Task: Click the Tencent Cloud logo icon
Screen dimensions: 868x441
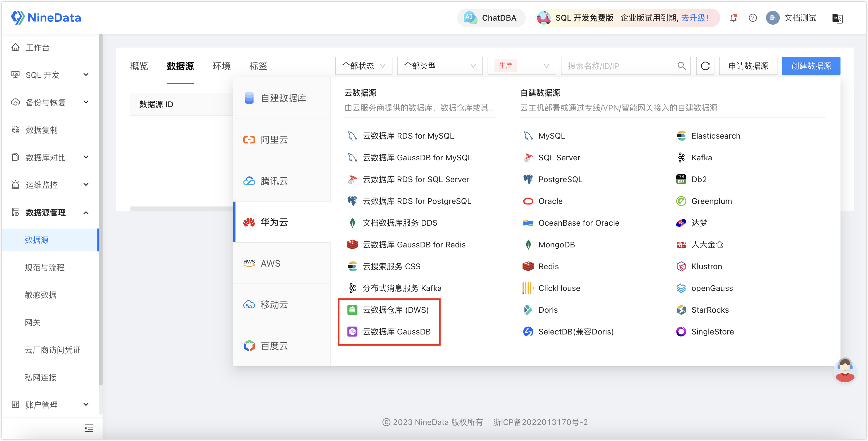Action: click(x=249, y=181)
